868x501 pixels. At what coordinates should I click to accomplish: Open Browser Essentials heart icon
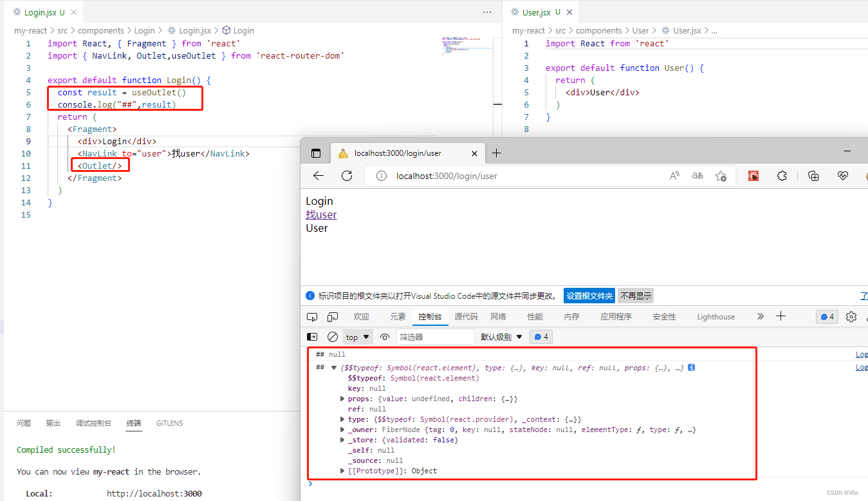843,175
